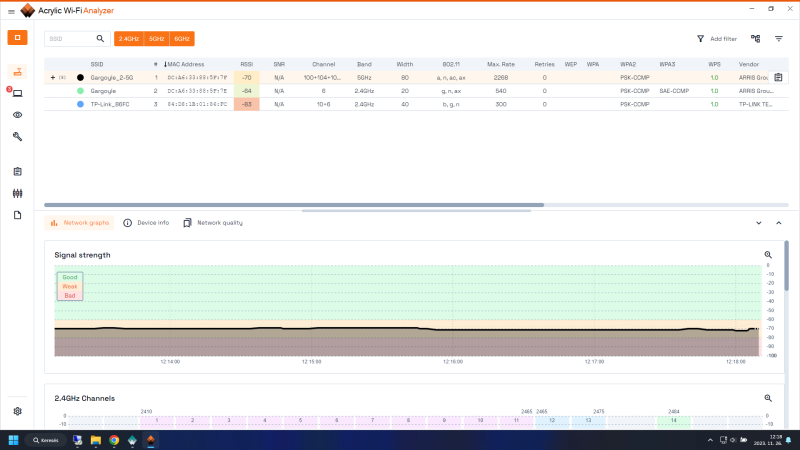Click SAE-CCMP cell in Gargoyle row
This screenshot has height=450, width=800.
(674, 91)
